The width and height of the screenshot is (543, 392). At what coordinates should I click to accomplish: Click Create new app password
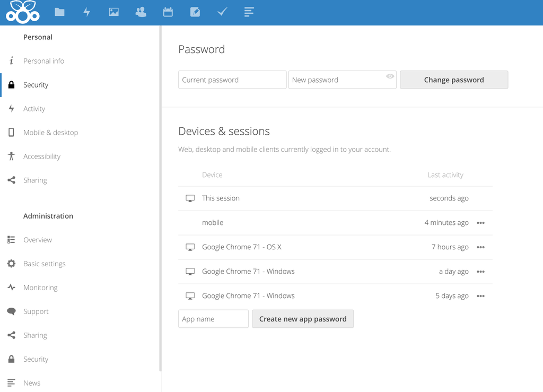303,319
